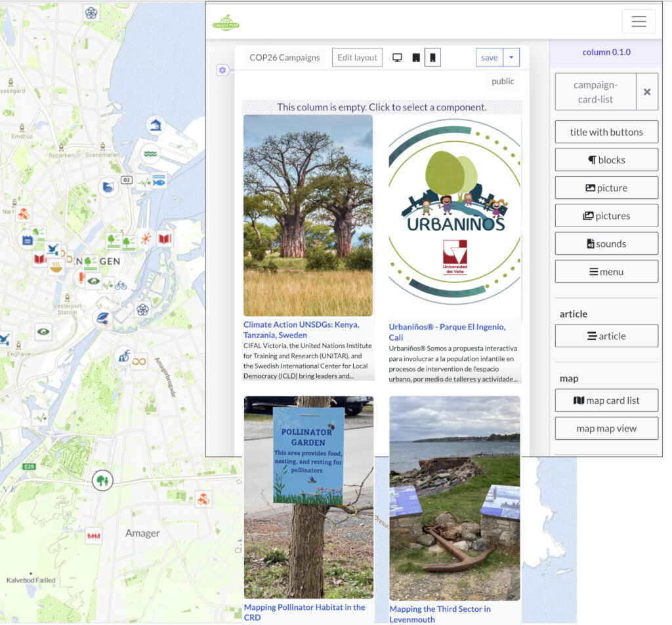
Task: Choose the sounds component
Action: point(606,244)
